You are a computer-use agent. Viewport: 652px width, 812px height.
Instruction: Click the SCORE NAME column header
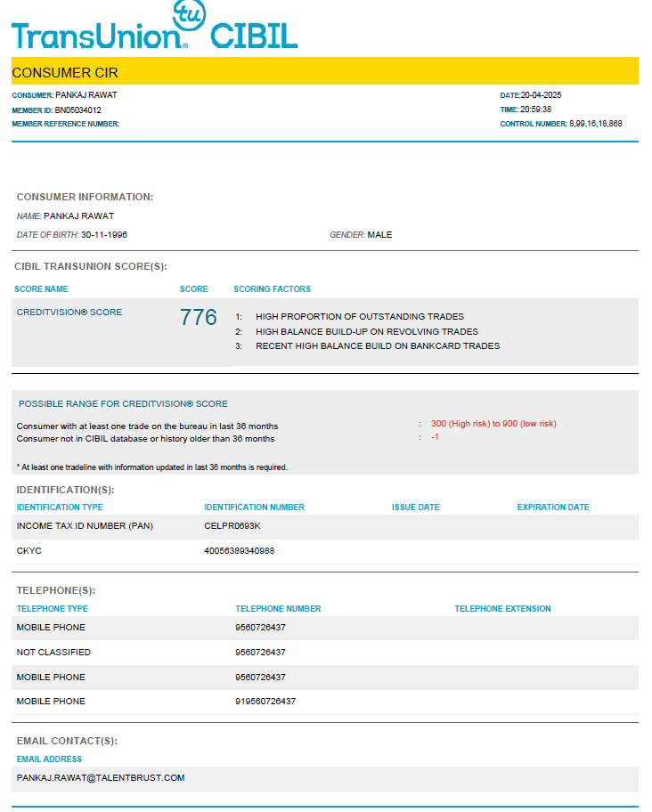point(42,289)
